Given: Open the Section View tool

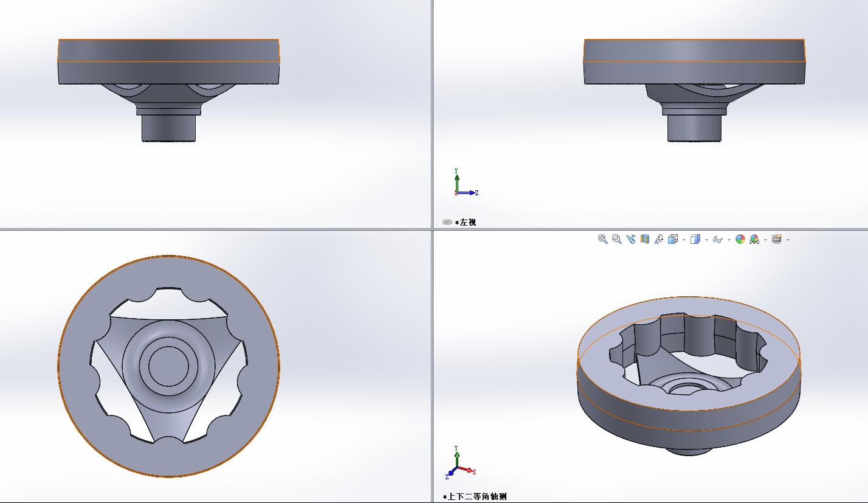Looking at the screenshot, I should [x=645, y=240].
